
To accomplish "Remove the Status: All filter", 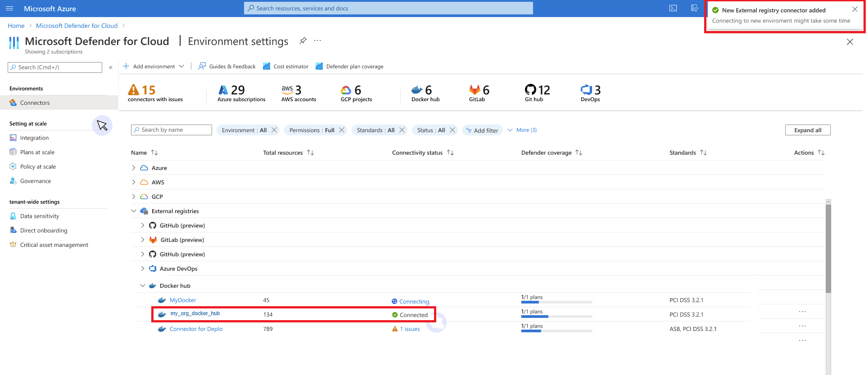I will point(452,130).
